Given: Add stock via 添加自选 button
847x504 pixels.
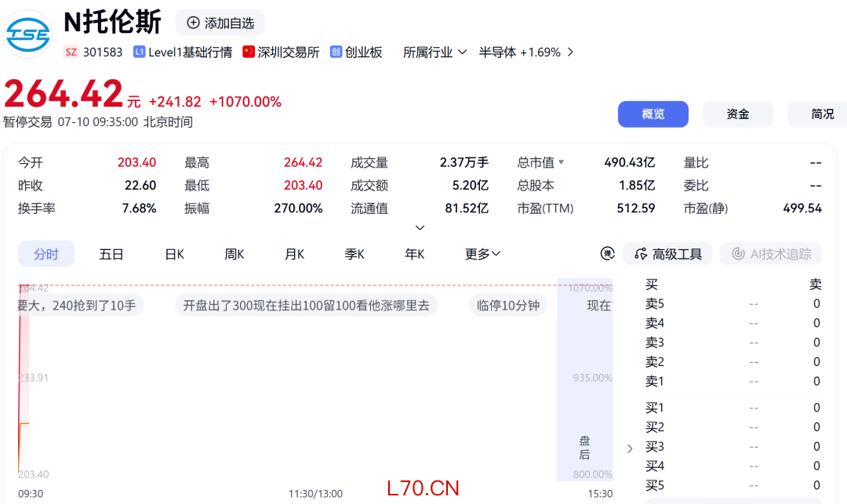Looking at the screenshot, I should 220,23.
